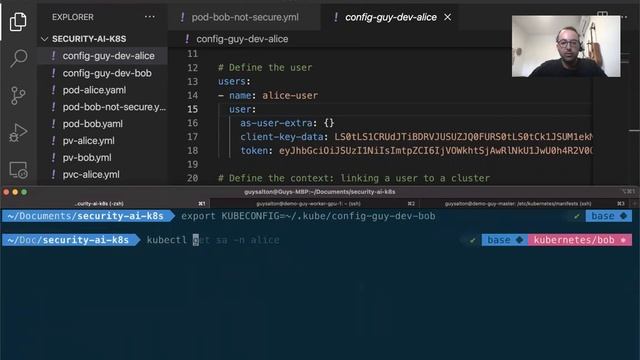Open the Source Control view icon

pyautogui.click(x=18, y=96)
